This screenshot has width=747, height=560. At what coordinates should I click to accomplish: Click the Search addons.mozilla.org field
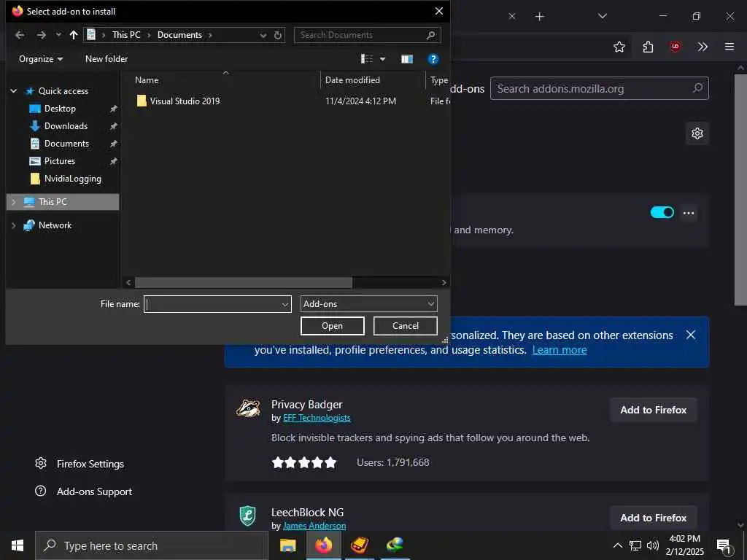click(x=600, y=88)
